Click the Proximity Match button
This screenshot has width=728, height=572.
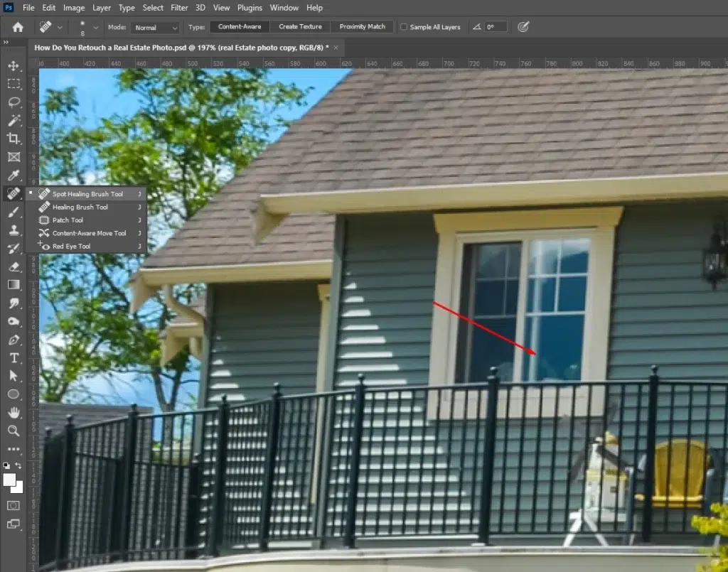pos(362,26)
